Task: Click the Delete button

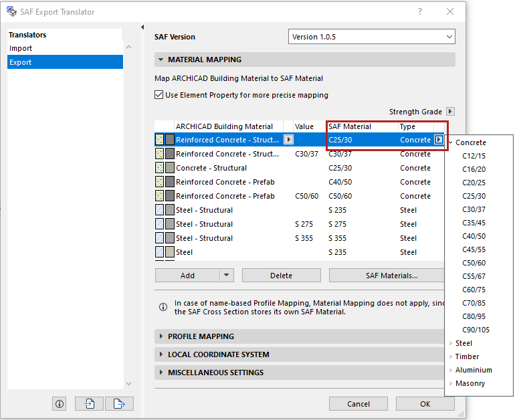Action: (x=281, y=275)
